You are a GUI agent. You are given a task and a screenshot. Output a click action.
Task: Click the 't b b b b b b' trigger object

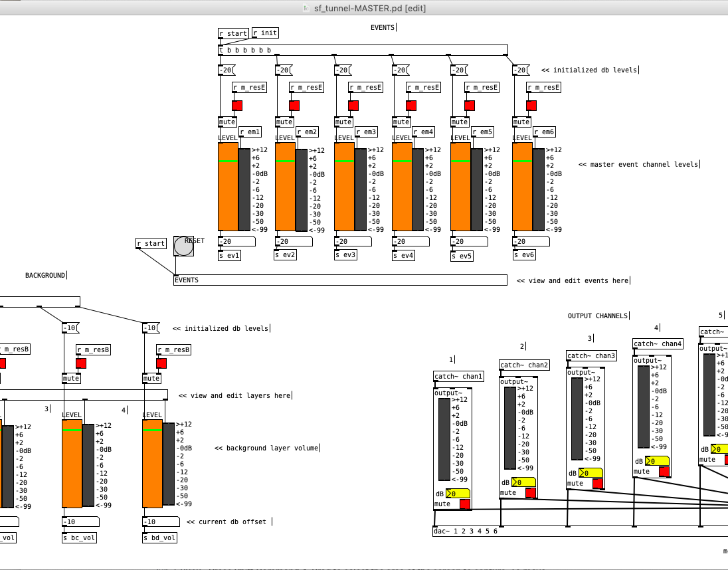363,50
